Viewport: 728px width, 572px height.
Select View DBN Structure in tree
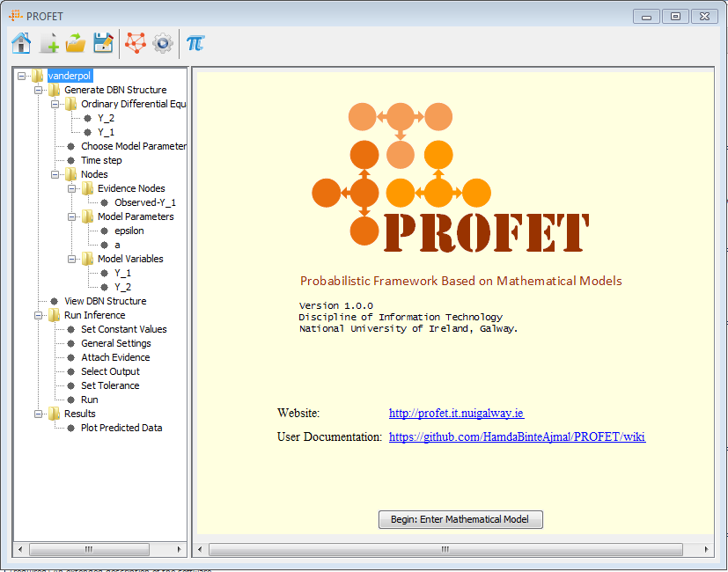(105, 301)
